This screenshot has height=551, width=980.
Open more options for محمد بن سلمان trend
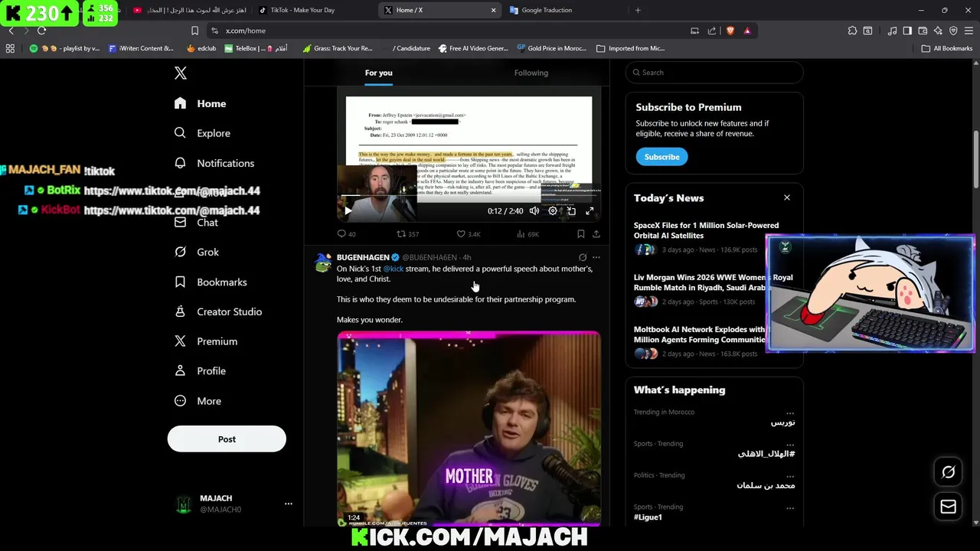click(x=790, y=475)
